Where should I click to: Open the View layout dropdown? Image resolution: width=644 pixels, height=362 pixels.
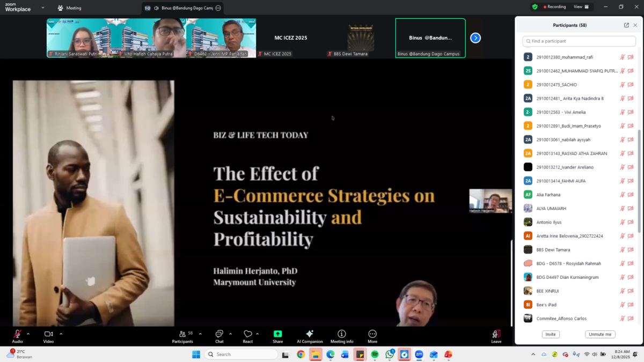click(581, 7)
